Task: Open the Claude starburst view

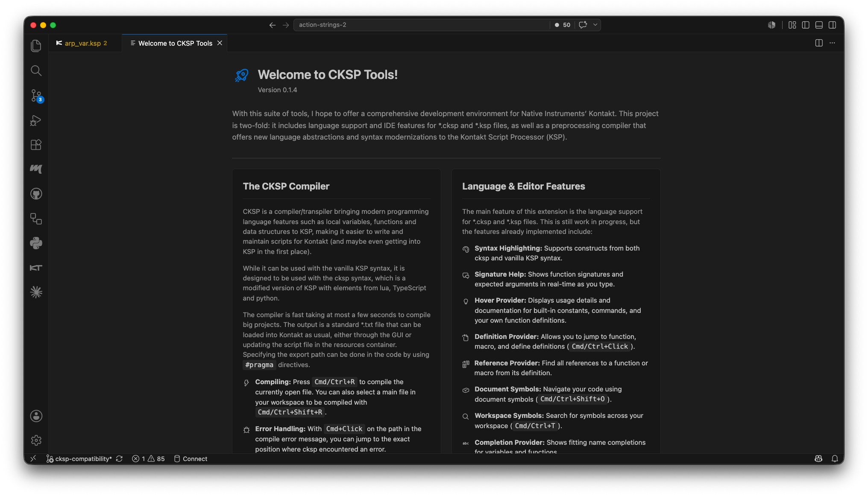Action: (36, 292)
